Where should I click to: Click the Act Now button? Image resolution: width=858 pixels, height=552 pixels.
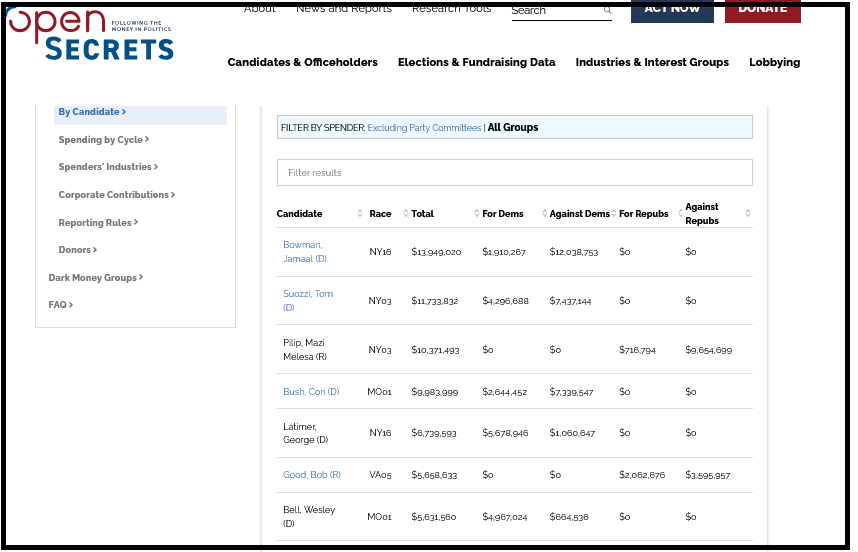pyautogui.click(x=672, y=11)
